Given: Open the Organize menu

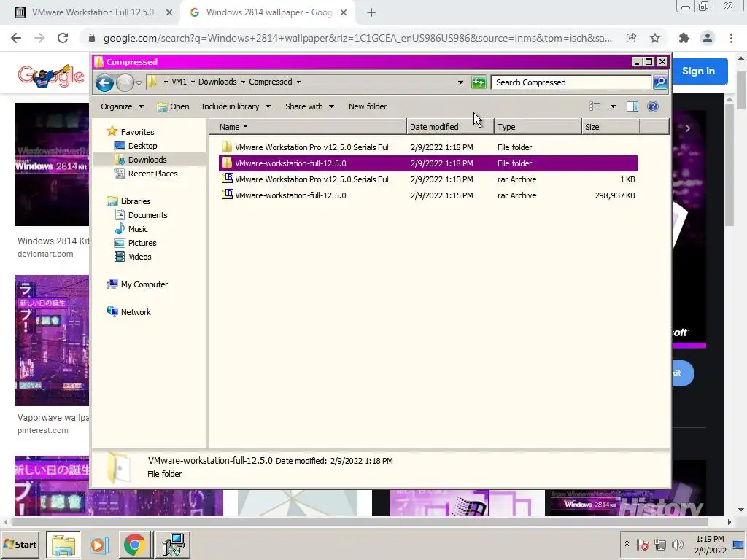Looking at the screenshot, I should pyautogui.click(x=122, y=106).
